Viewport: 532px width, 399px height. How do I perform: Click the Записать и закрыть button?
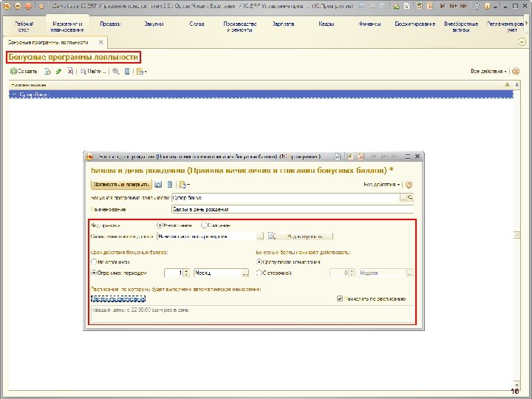click(x=120, y=184)
